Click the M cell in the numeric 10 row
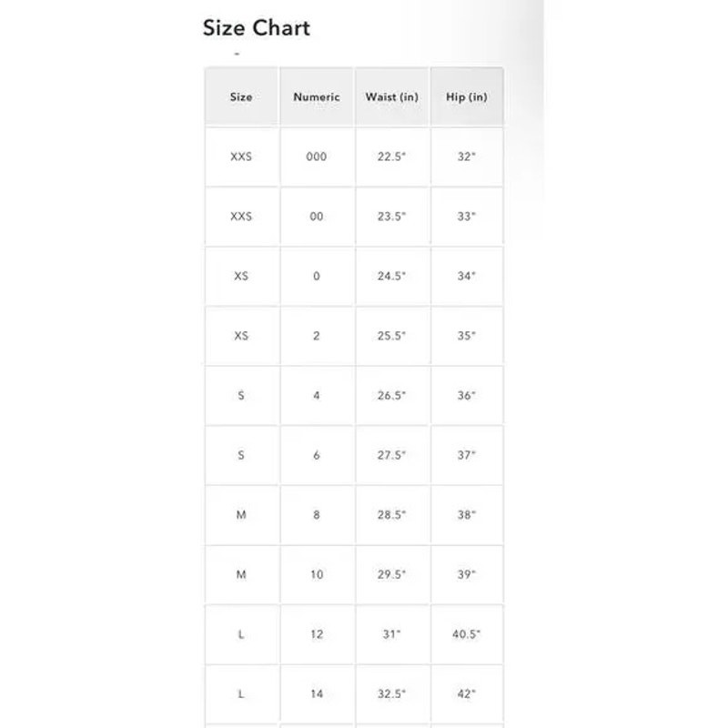Viewport: 728px width, 728px height. click(x=241, y=575)
